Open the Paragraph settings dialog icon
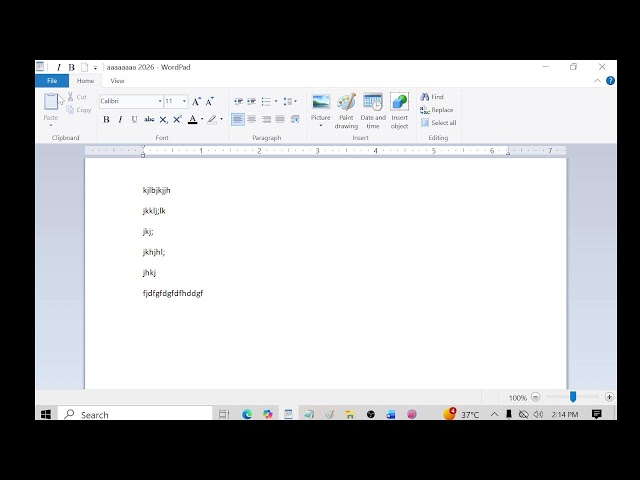Viewport: 640px width, 480px height. tap(295, 119)
